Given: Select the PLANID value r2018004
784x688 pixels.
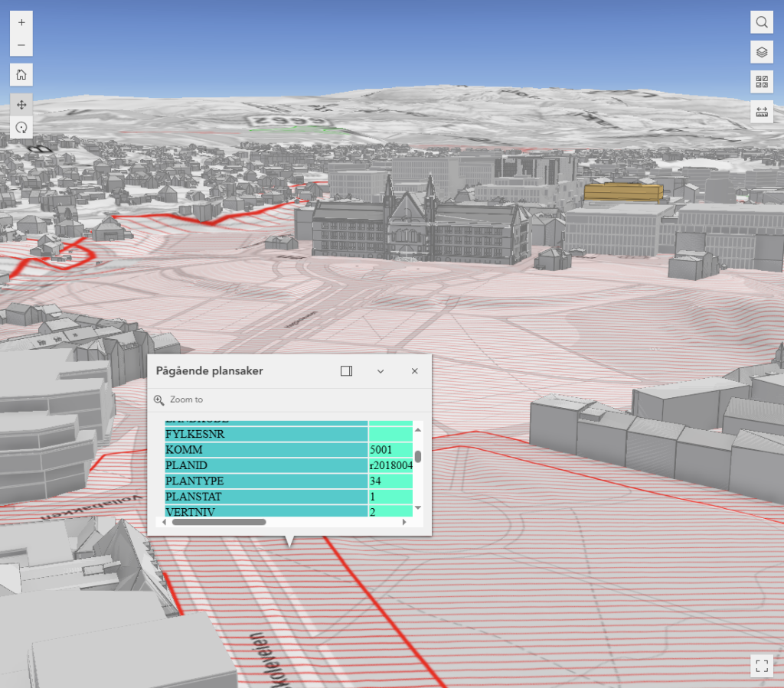Looking at the screenshot, I should [391, 465].
